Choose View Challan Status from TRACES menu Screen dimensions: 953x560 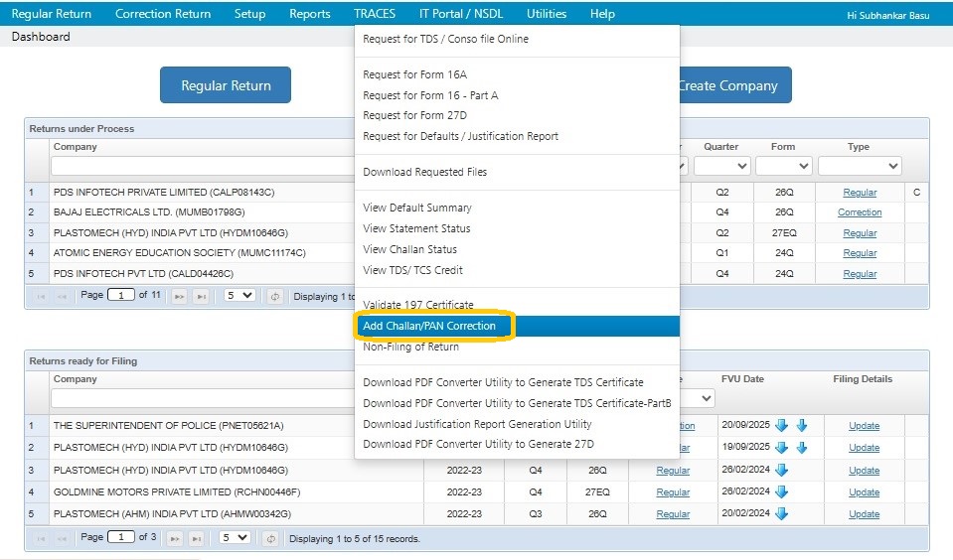(x=410, y=249)
